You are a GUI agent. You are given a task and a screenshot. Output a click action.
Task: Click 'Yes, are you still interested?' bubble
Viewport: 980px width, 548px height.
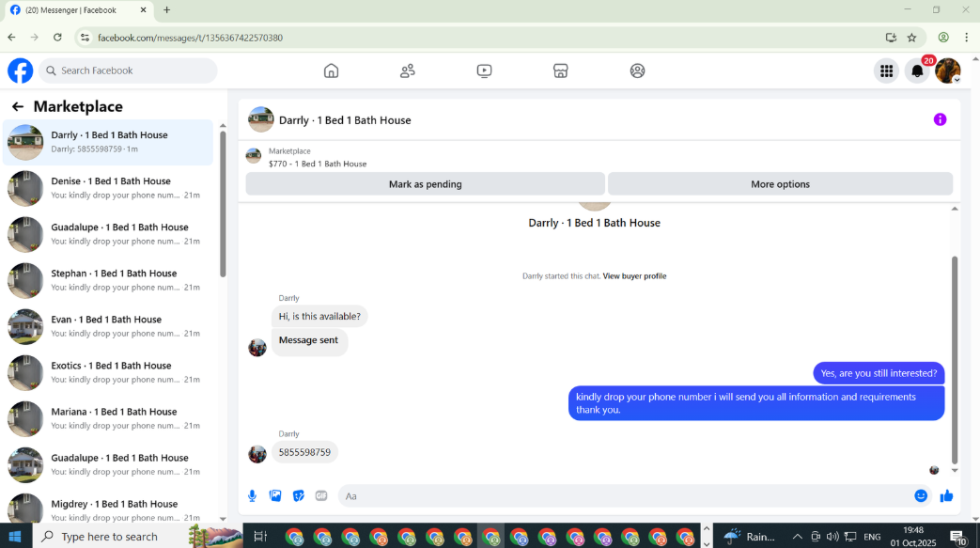(x=879, y=373)
